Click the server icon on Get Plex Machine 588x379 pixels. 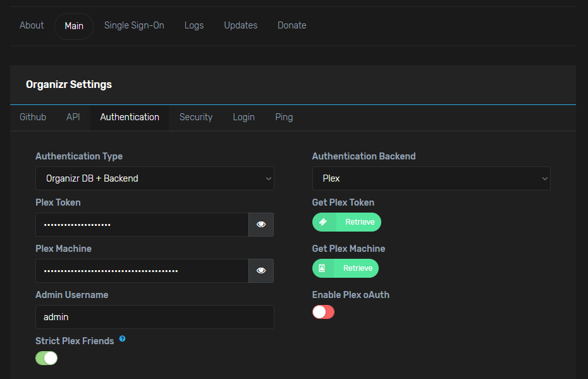coord(322,268)
